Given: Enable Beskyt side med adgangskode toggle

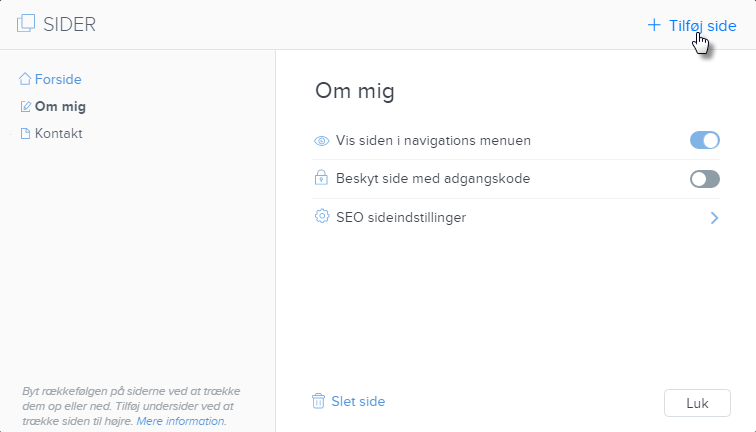Looking at the screenshot, I should tap(704, 179).
